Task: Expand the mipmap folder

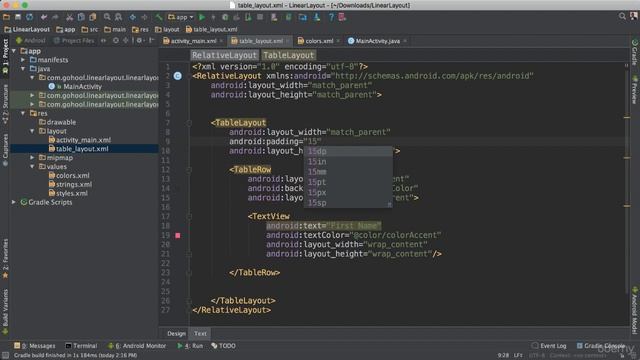Action: [32, 158]
